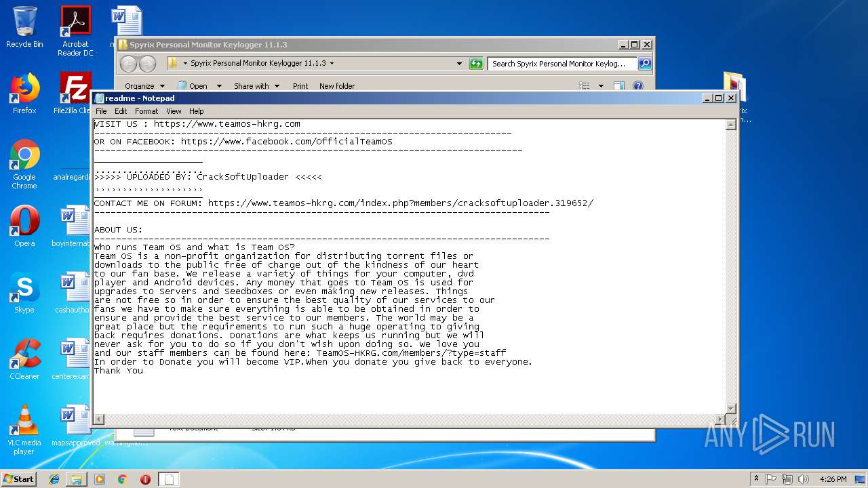
Task: Open Google Chrome desktop icon
Action: pos(24,164)
